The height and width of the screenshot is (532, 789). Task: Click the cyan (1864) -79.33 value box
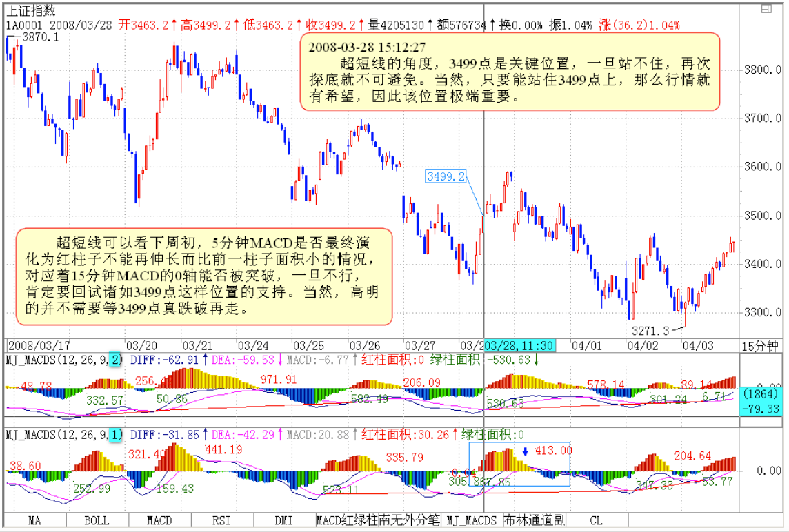pos(760,401)
